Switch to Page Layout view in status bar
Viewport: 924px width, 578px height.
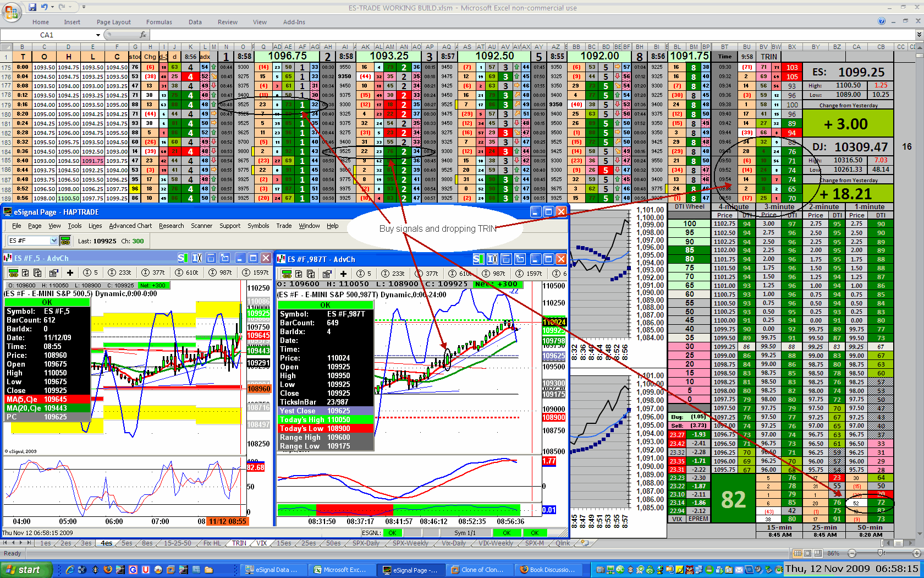[x=807, y=553]
